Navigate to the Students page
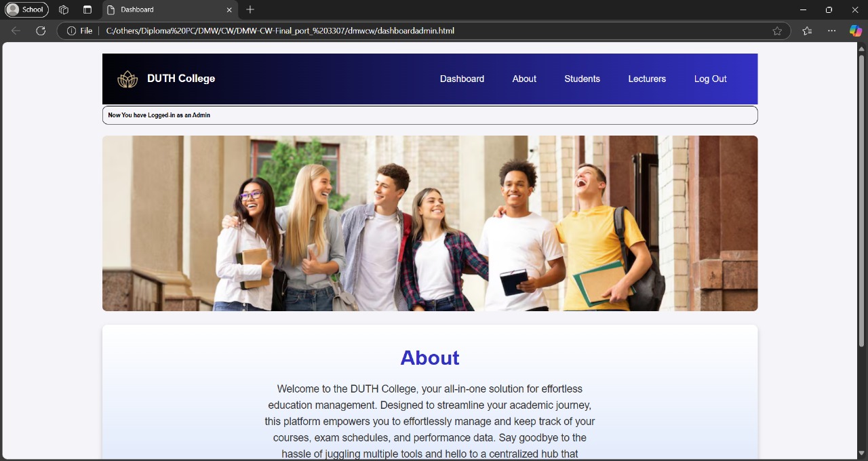 [x=582, y=79]
